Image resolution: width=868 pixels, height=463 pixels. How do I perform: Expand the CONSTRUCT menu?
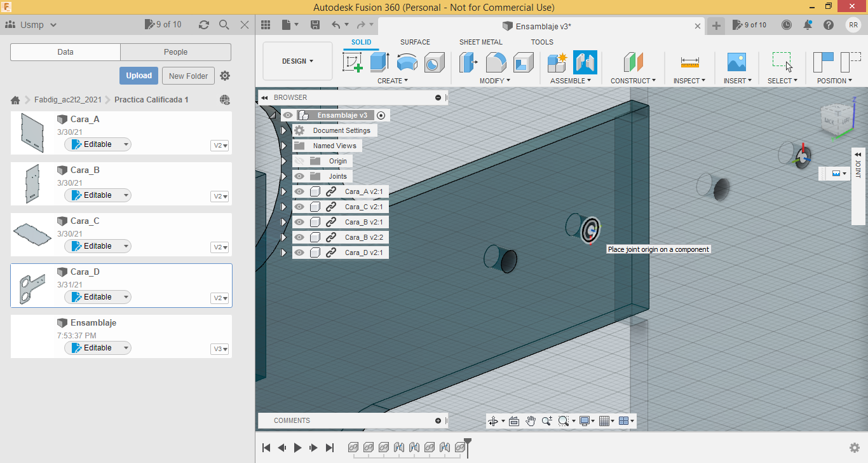(x=634, y=81)
